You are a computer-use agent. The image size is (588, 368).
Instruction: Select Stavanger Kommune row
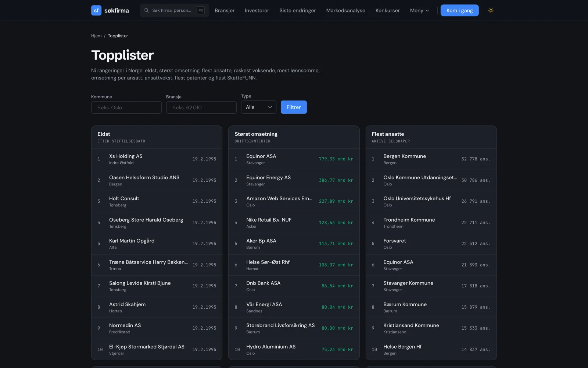[x=431, y=286]
